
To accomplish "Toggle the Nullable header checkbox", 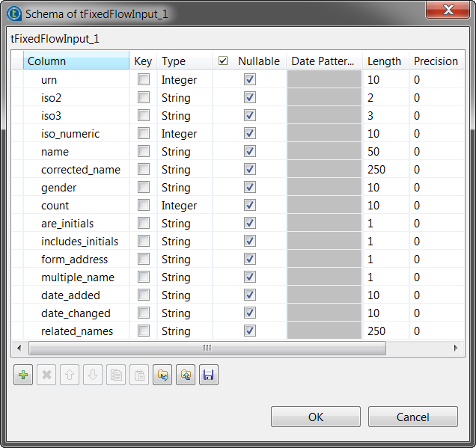I will (223, 61).
